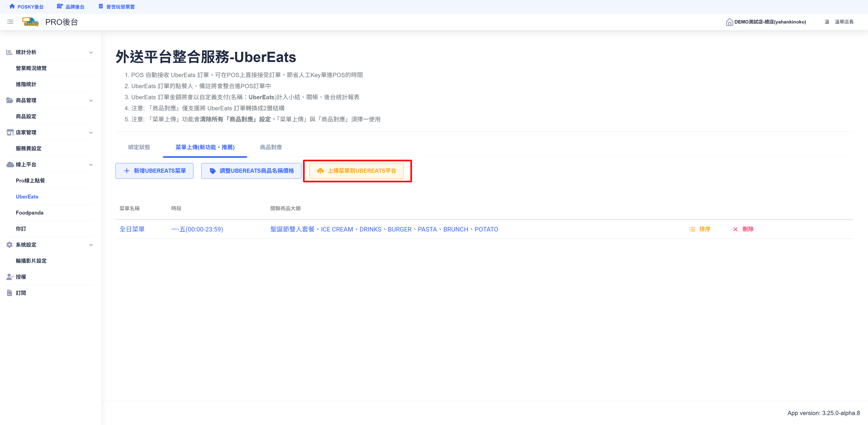868x425 pixels.
Task: Open the 全日菜單 menu link
Action: [x=132, y=229]
